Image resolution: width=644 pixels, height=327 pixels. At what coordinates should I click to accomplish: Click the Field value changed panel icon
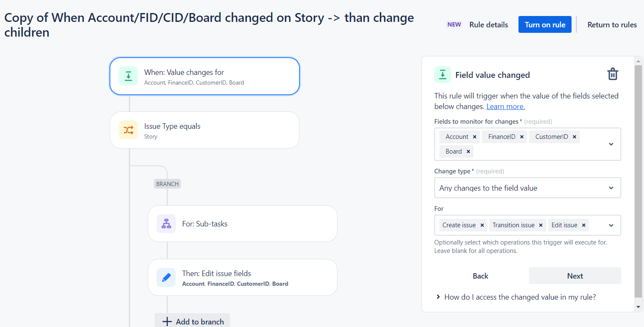pos(442,75)
